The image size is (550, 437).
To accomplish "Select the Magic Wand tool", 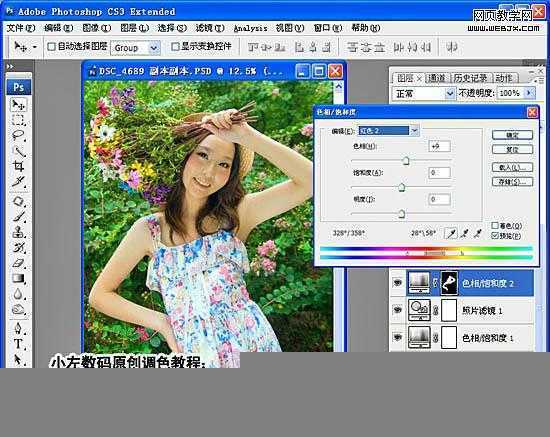I will point(19,151).
